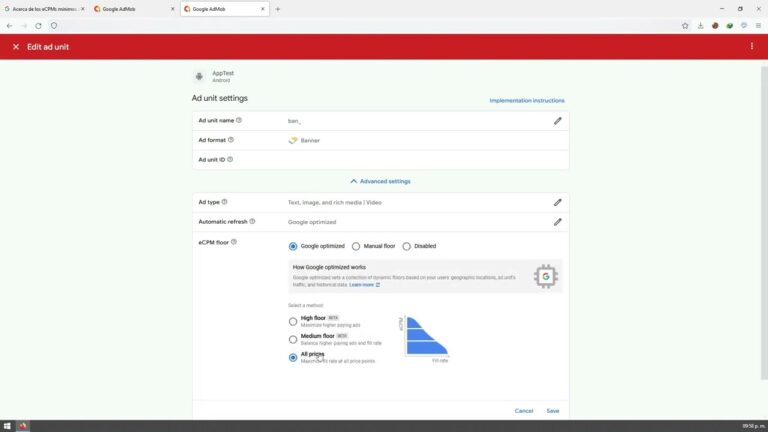Select the Disabled eCPM floor option

pyautogui.click(x=407, y=246)
